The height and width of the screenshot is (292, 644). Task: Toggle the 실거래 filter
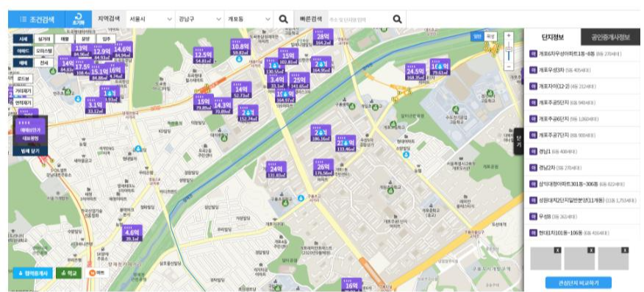tap(44, 39)
